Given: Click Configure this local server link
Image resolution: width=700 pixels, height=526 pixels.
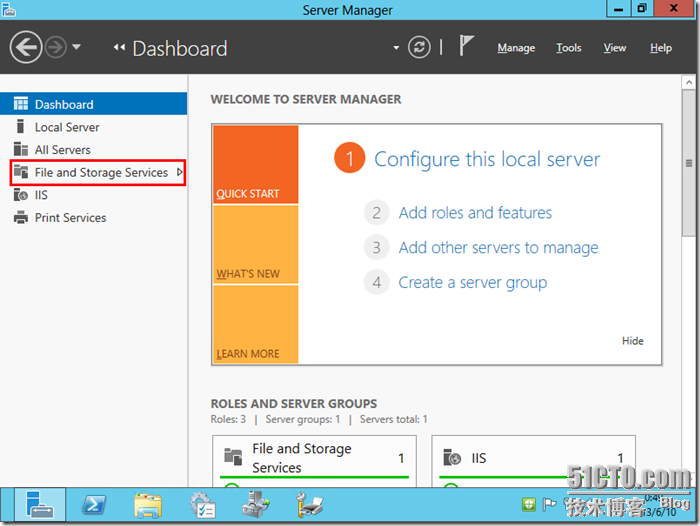Looking at the screenshot, I should tap(487, 159).
